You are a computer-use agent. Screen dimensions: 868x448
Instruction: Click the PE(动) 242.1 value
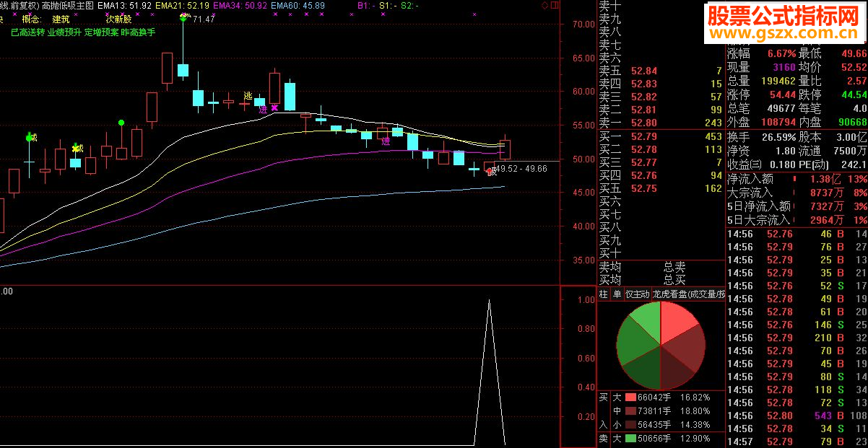[852, 164]
